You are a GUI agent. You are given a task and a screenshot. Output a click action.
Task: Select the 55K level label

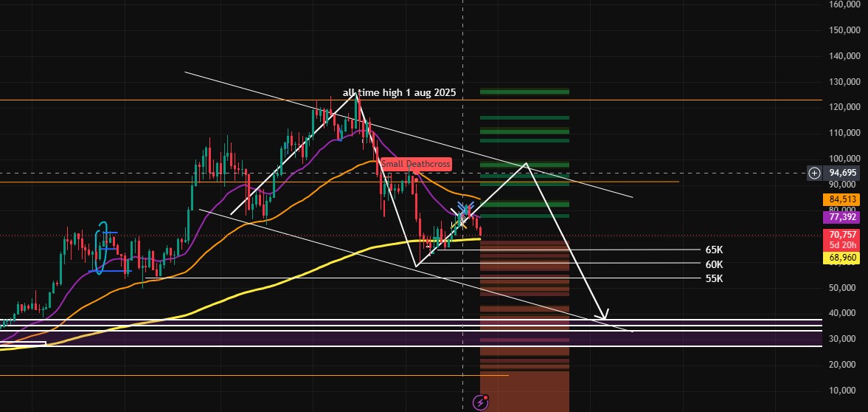pos(714,278)
